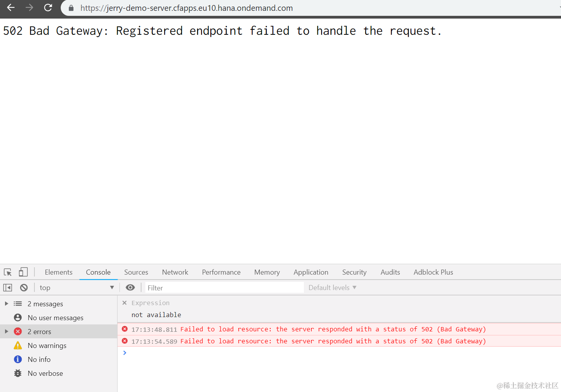This screenshot has width=561, height=392.
Task: Select the No warnings row
Action: [58, 346]
